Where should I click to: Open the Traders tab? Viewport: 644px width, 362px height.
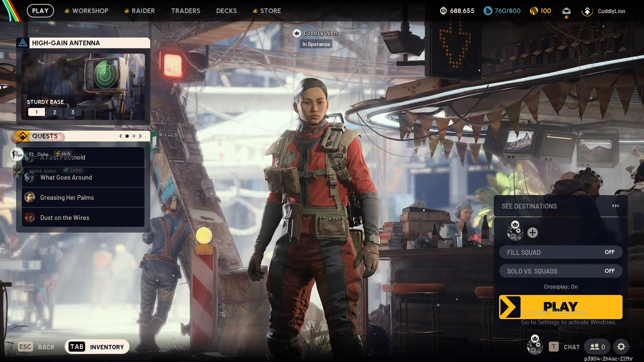click(x=185, y=11)
